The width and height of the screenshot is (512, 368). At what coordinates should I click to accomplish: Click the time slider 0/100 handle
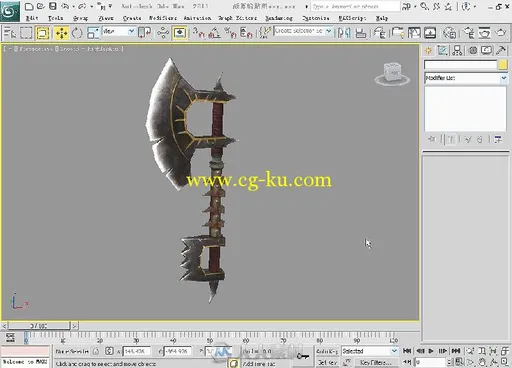point(39,326)
